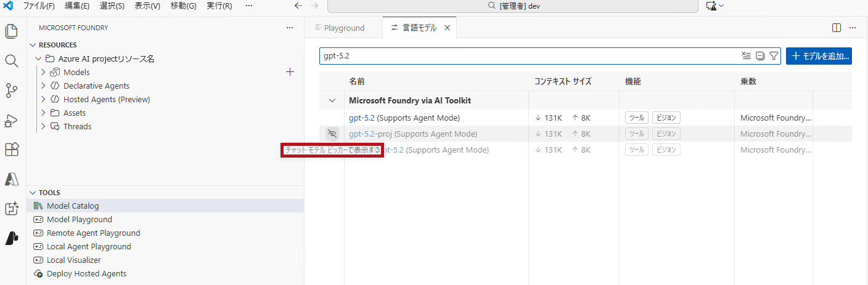Click ツール badge in gpt-5.2-proj row
The height and width of the screenshot is (285, 868).
click(636, 134)
